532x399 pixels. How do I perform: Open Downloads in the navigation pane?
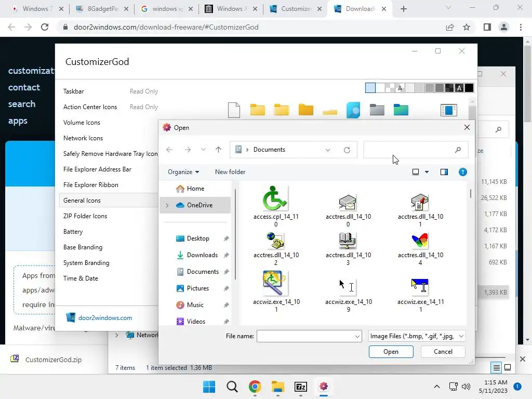click(x=202, y=255)
